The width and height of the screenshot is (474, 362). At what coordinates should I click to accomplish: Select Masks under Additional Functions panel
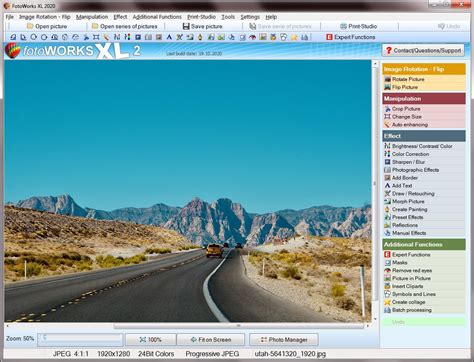(424, 262)
